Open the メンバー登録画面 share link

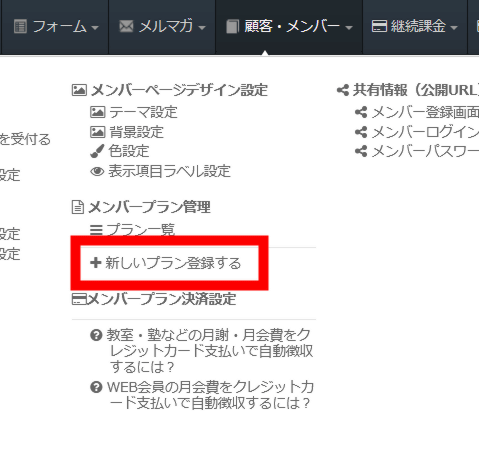point(425,112)
